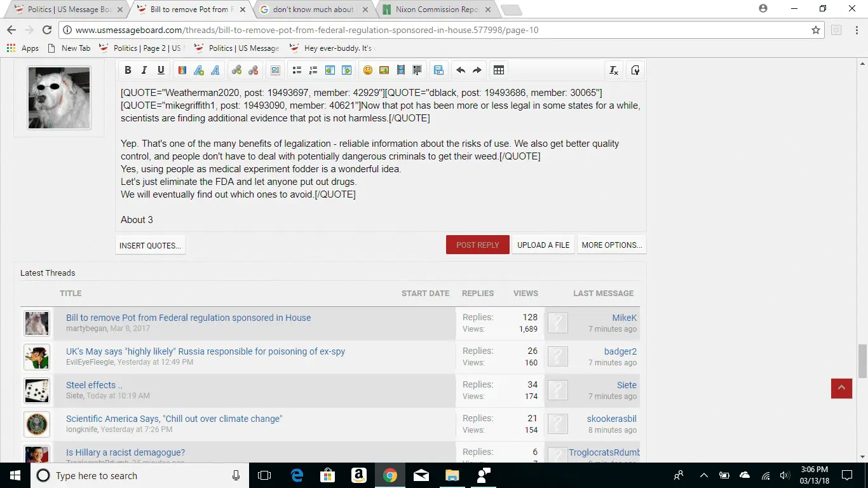The height and width of the screenshot is (488, 868).
Task: Click the insert media film icon
Action: pyautogui.click(x=400, y=71)
